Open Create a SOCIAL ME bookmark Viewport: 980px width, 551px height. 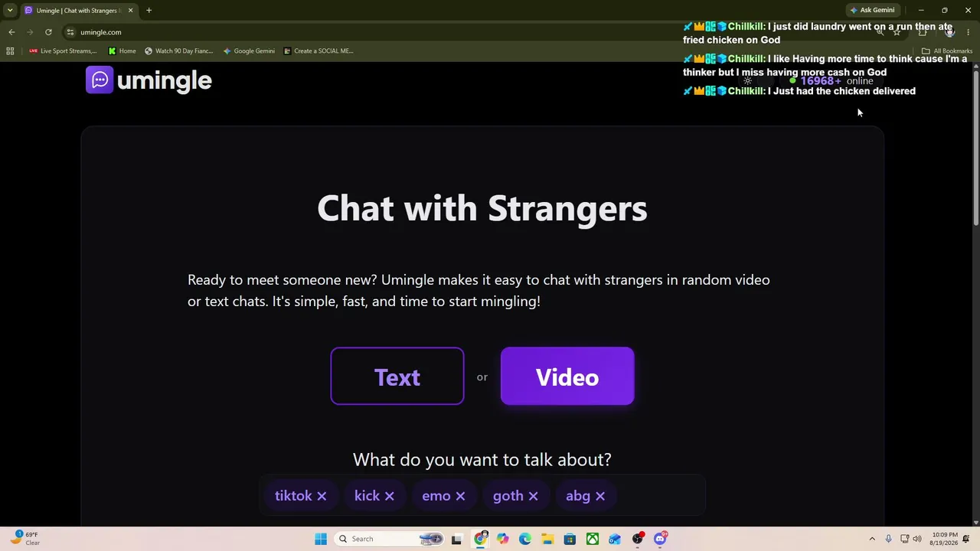click(x=318, y=51)
